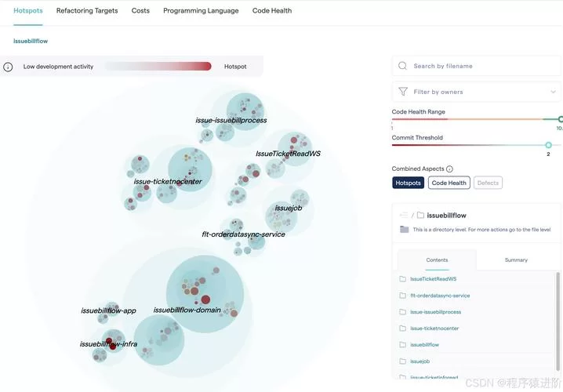Select the issuebillflow-domain circle label
The height and width of the screenshot is (392, 563).
(x=187, y=310)
